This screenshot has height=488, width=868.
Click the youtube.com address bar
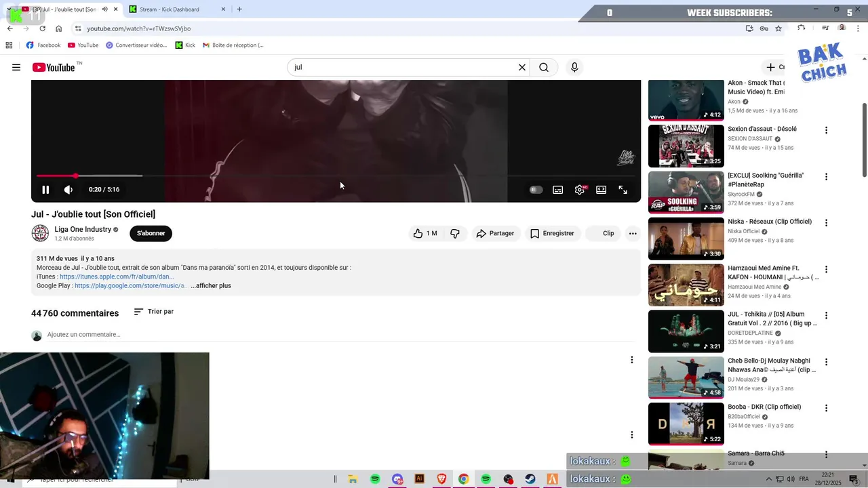(x=407, y=28)
